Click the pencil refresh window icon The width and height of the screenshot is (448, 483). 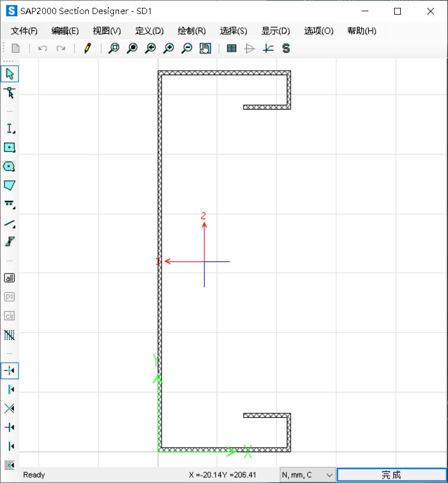pyautogui.click(x=88, y=48)
